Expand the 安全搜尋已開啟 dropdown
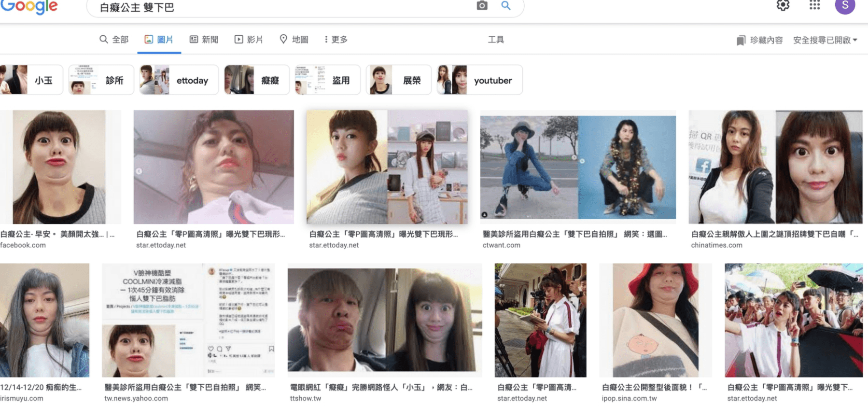Image resolution: width=868 pixels, height=406 pixels. point(825,40)
